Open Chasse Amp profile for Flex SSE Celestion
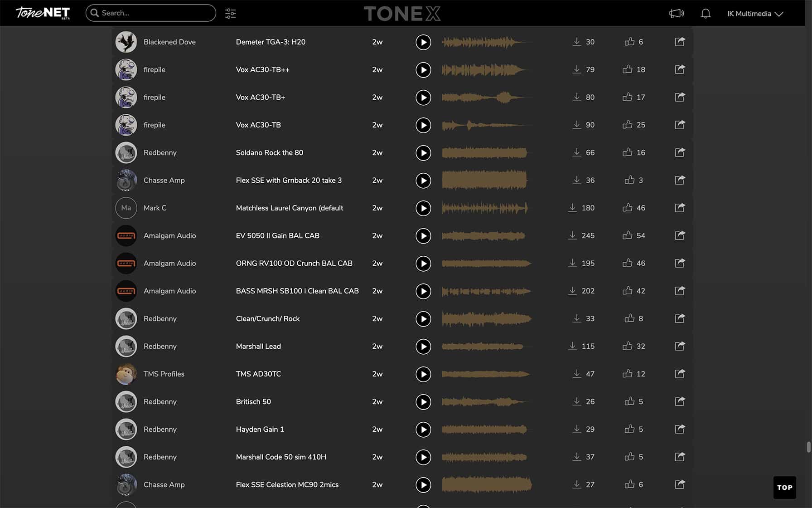This screenshot has height=508, width=812. (x=164, y=484)
